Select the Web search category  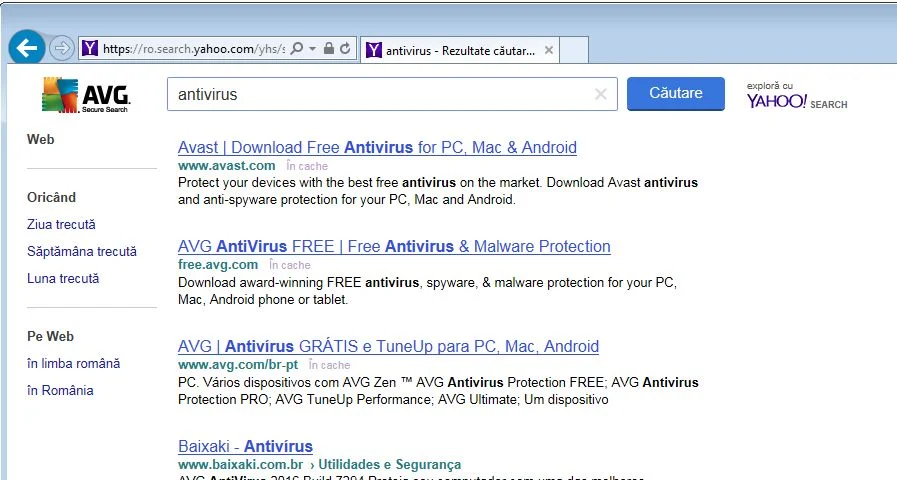click(41, 139)
